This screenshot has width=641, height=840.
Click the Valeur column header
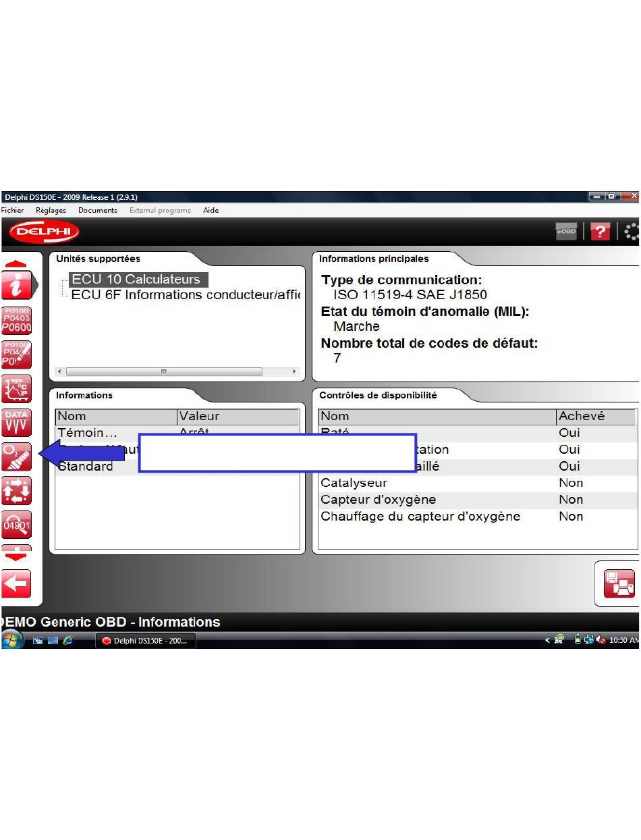[239, 416]
